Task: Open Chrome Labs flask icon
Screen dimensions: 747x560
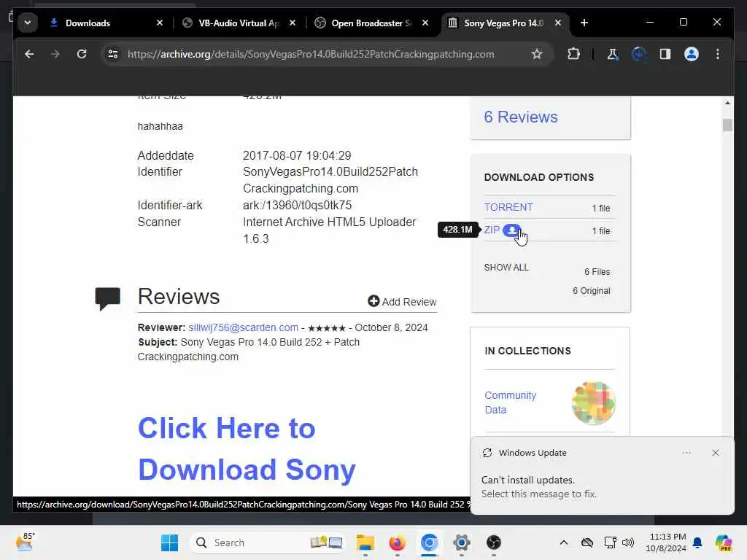Action: pos(613,54)
